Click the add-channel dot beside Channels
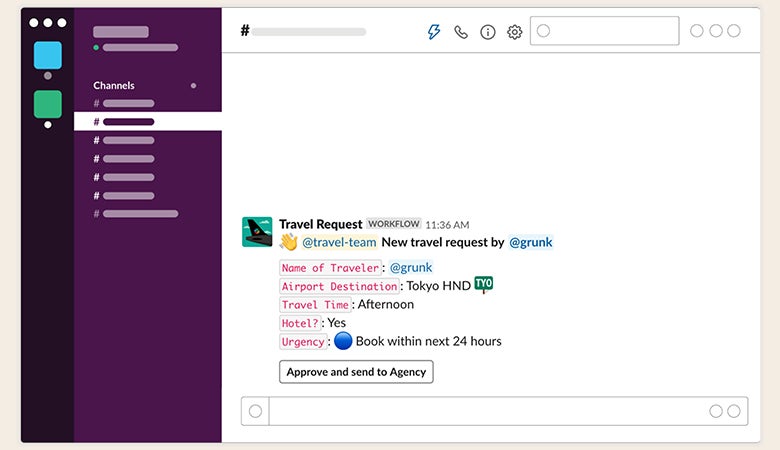780x450 pixels. pos(194,86)
